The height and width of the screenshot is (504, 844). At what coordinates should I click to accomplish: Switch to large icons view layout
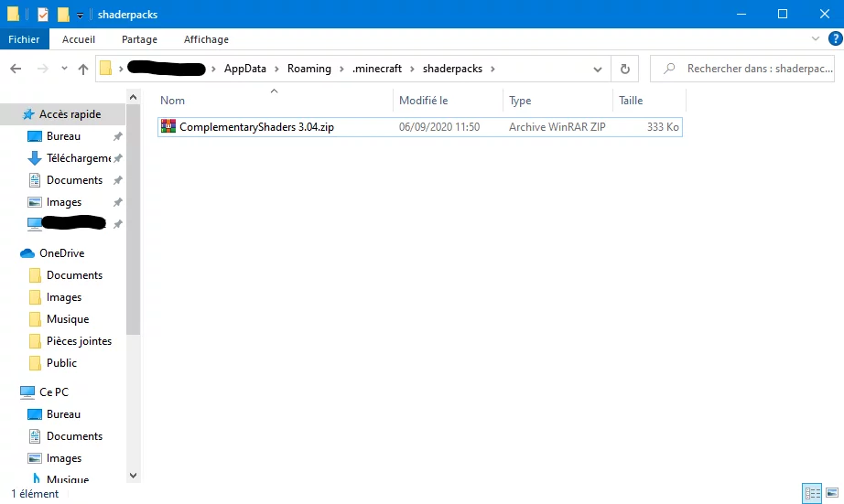pos(831,494)
